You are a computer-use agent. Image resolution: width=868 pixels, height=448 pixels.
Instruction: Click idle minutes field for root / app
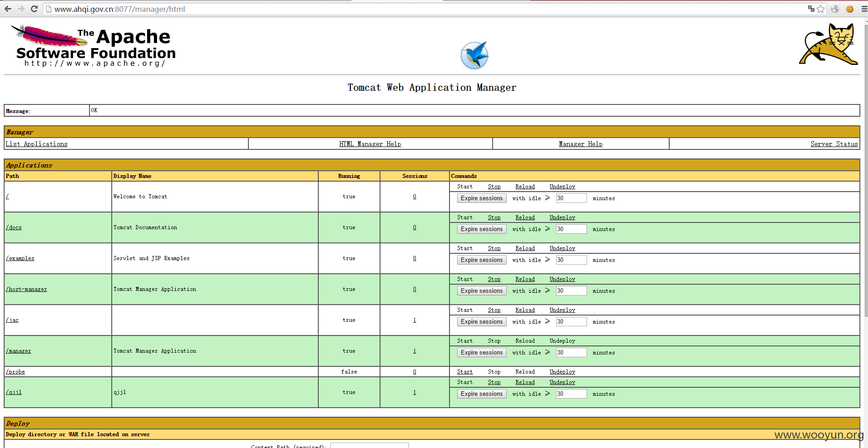571,198
